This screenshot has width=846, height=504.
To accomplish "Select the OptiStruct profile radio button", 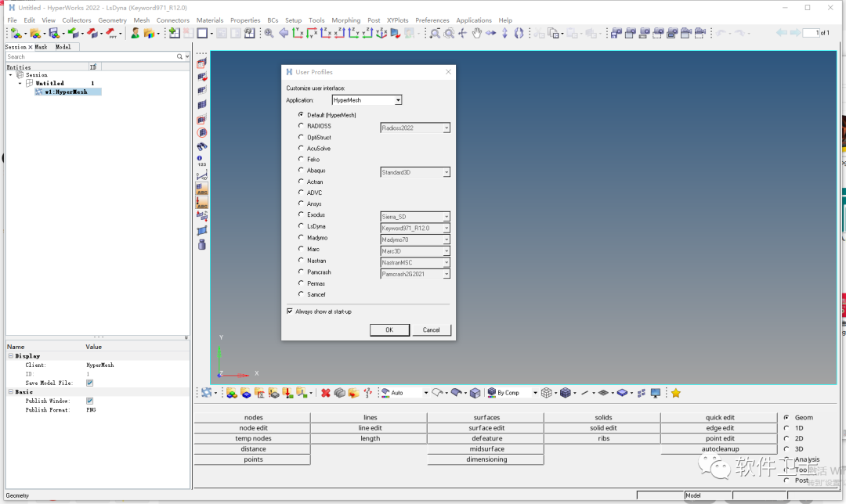I will 301,137.
